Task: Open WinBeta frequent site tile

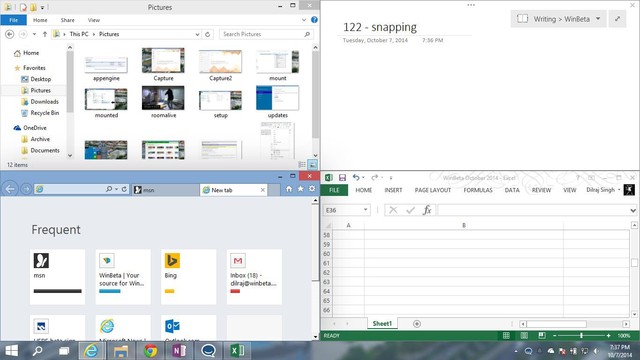Action: (x=123, y=277)
